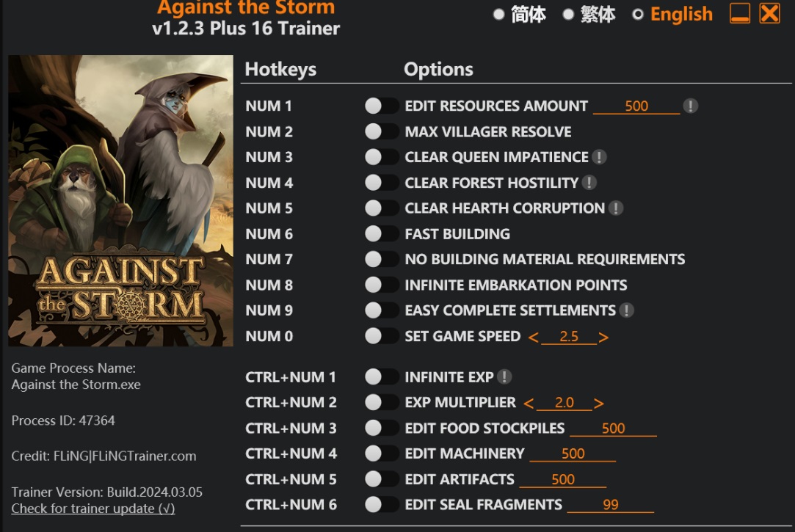Screen dimensions: 795x532
Task: Click the Against the Storm cover art
Action: pyautogui.click(x=120, y=200)
